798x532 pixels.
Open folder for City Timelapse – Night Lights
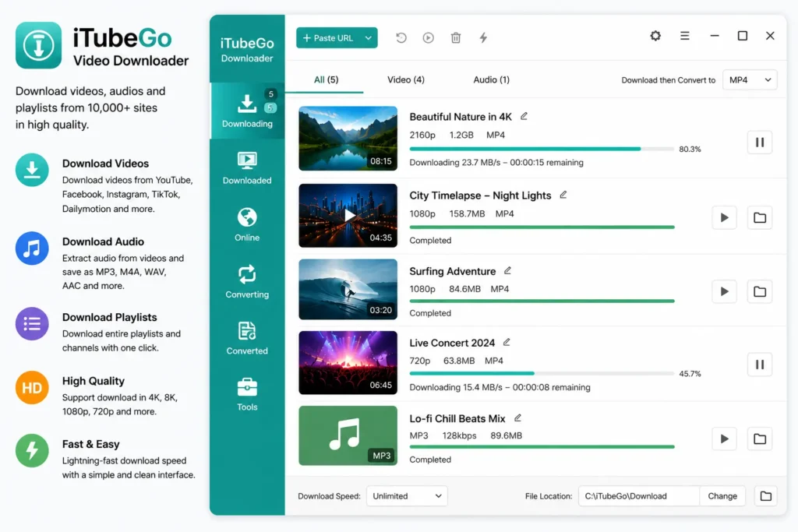pos(760,217)
